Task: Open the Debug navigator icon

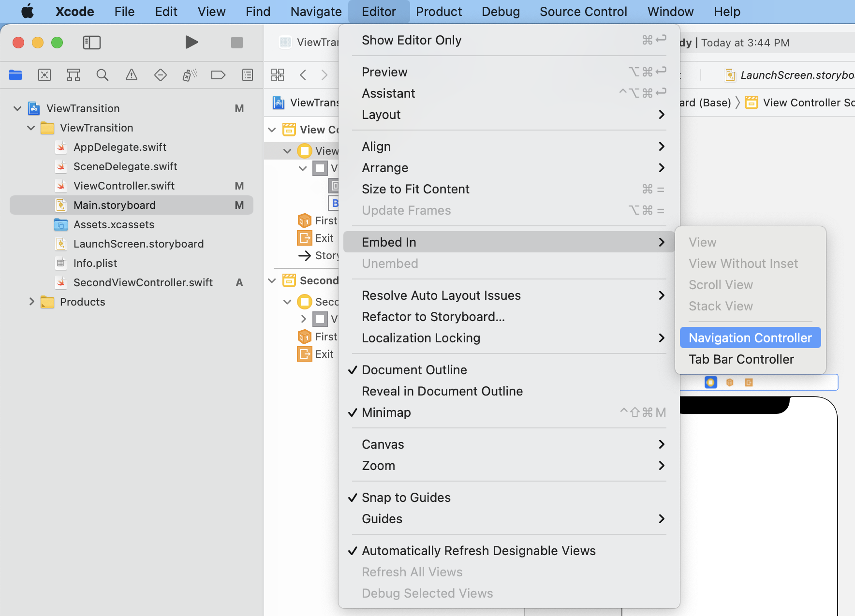Action: coord(190,75)
